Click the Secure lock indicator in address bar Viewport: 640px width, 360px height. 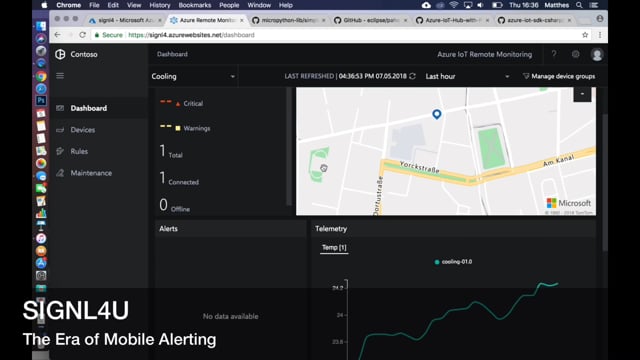coord(108,35)
